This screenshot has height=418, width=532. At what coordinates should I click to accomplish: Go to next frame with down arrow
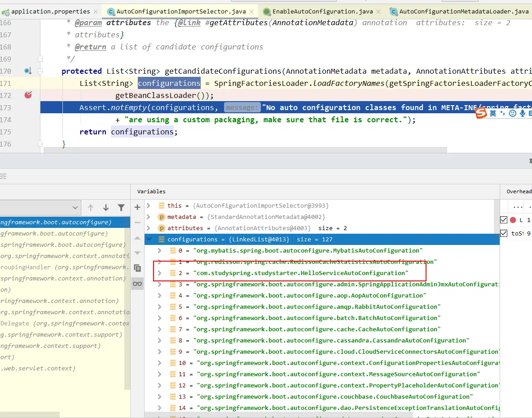(106, 208)
